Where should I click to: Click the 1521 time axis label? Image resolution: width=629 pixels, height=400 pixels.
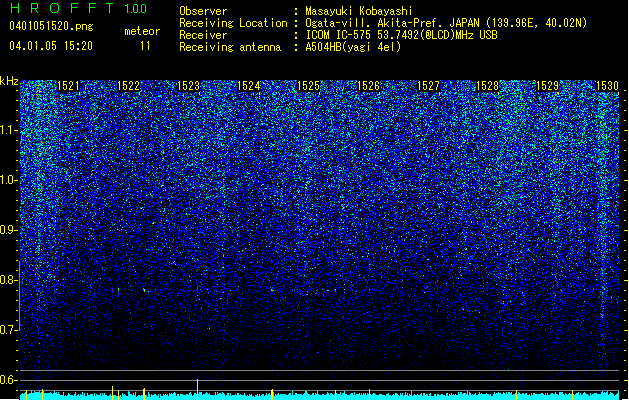click(68, 86)
